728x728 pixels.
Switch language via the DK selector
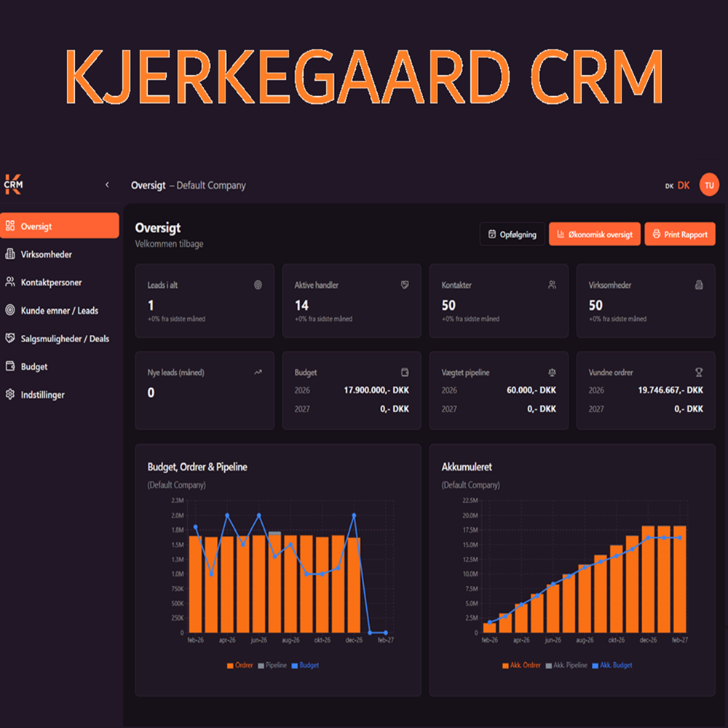click(x=677, y=185)
